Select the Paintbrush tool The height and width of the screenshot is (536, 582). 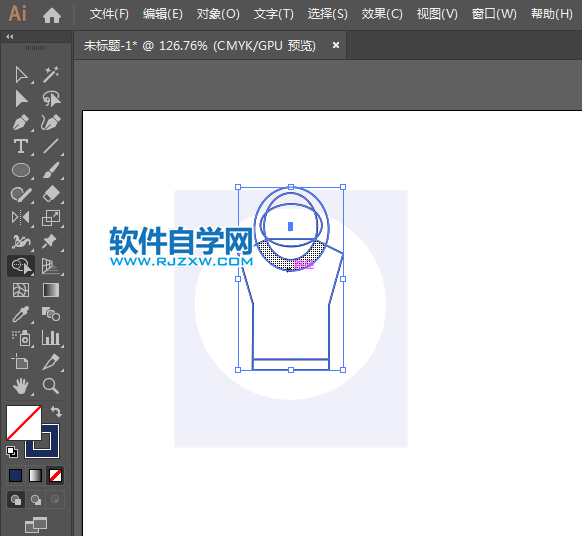tap(51, 170)
